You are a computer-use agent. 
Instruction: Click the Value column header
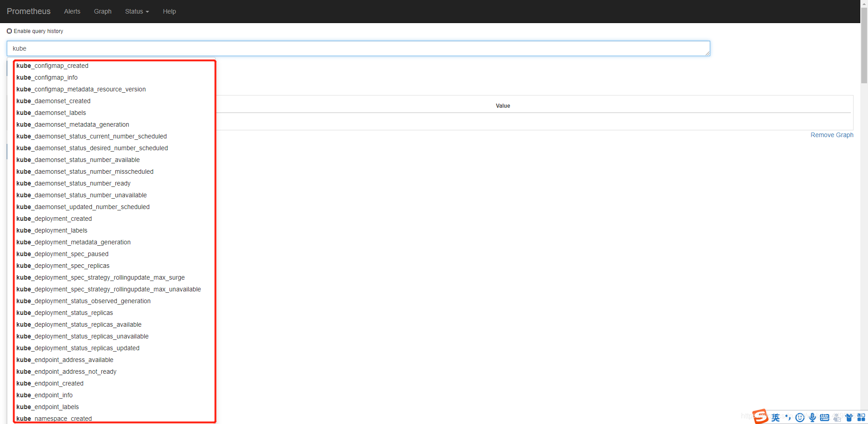tap(503, 106)
